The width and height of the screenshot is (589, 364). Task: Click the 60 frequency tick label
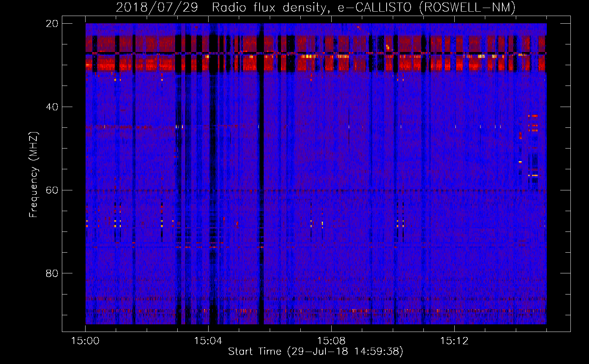click(x=52, y=190)
